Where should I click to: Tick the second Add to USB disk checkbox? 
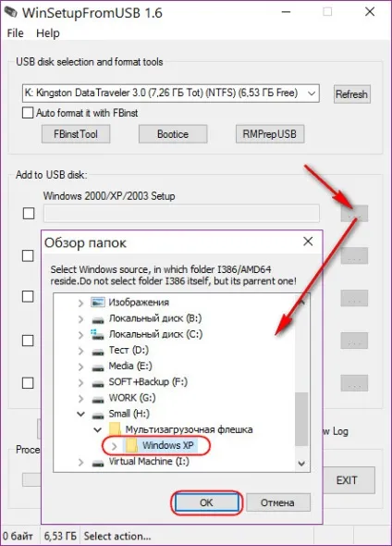coord(28,256)
